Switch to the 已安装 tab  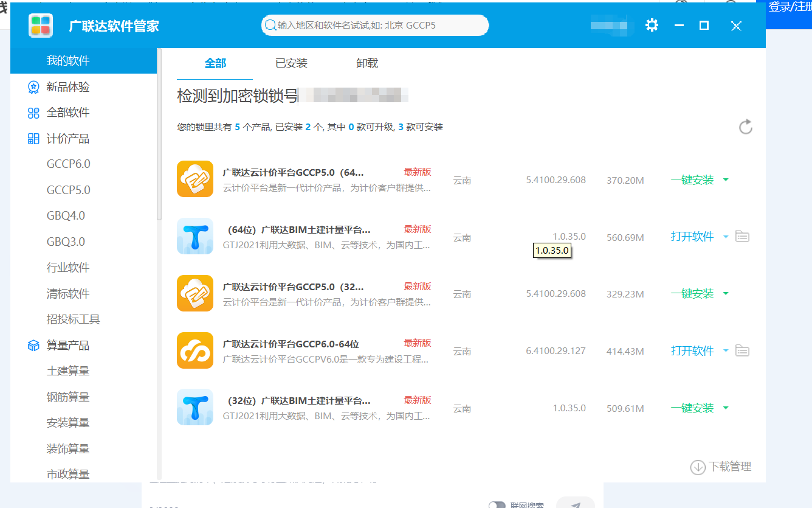(291, 63)
